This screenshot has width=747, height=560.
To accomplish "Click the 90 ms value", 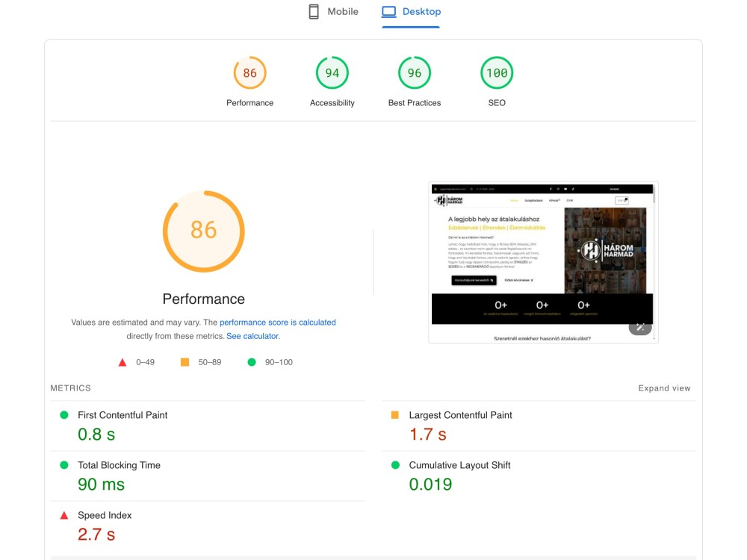I will [101, 485].
